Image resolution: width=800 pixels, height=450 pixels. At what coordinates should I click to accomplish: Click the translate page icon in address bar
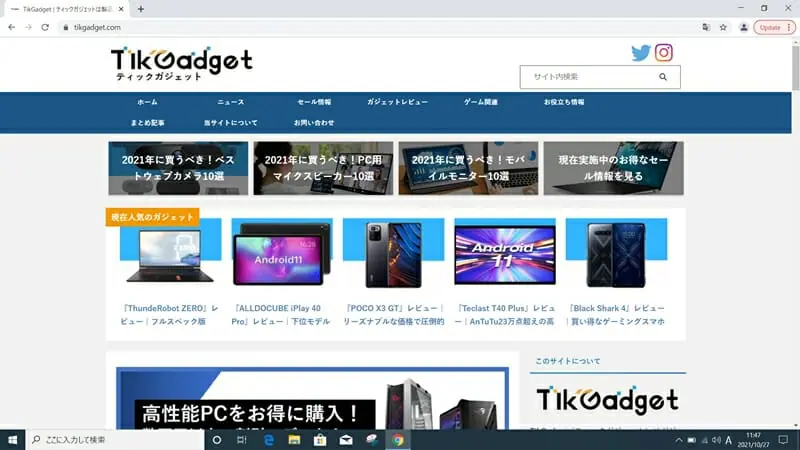tap(706, 27)
